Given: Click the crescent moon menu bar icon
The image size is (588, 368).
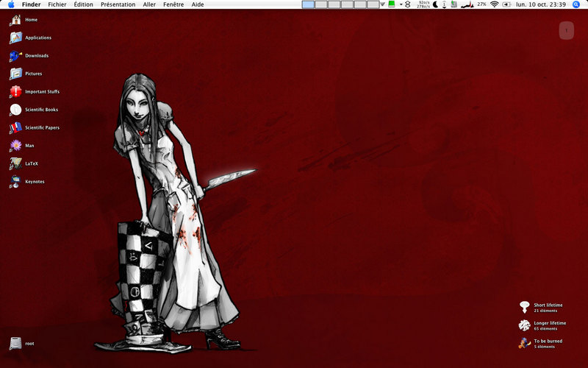Looking at the screenshot, I should click(435, 4).
